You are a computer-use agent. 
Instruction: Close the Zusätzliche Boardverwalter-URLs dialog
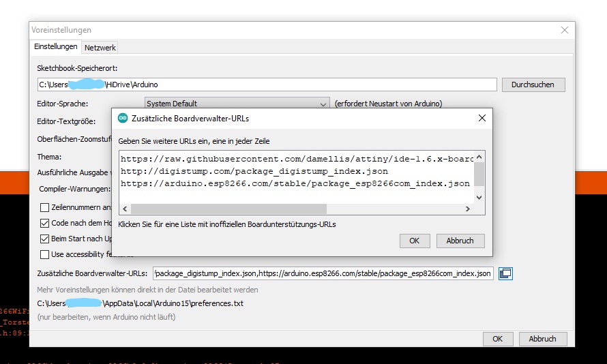[482, 118]
